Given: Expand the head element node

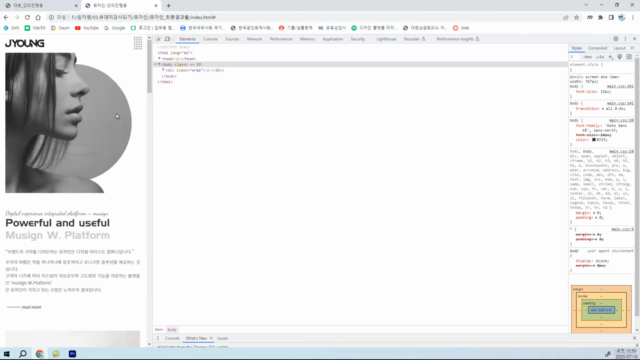Looking at the screenshot, I should pos(160,59).
